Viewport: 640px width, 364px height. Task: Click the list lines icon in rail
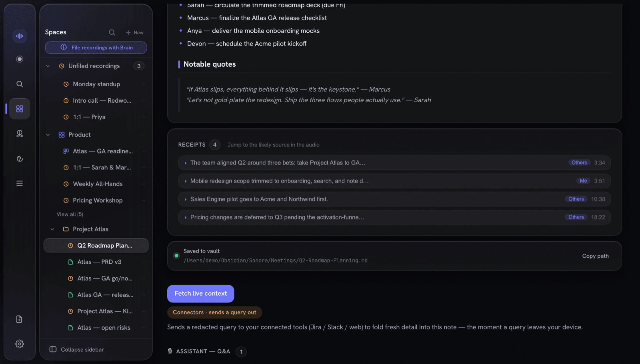pos(19,183)
